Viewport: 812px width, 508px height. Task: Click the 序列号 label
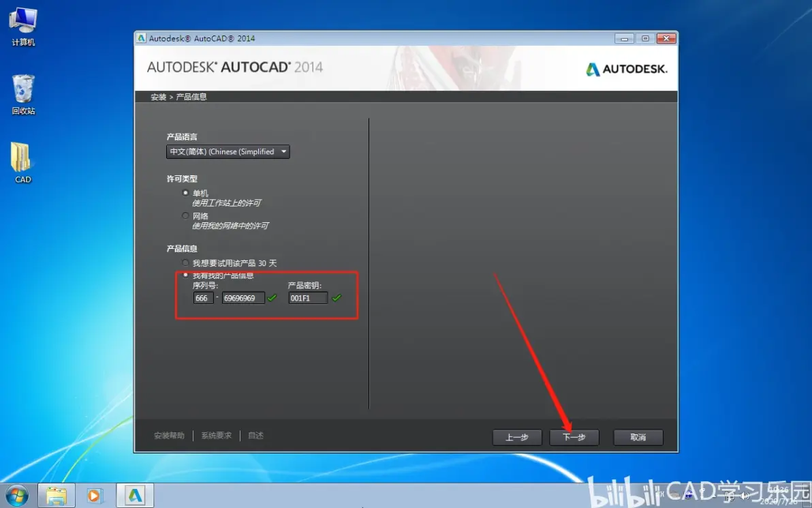pyautogui.click(x=205, y=286)
